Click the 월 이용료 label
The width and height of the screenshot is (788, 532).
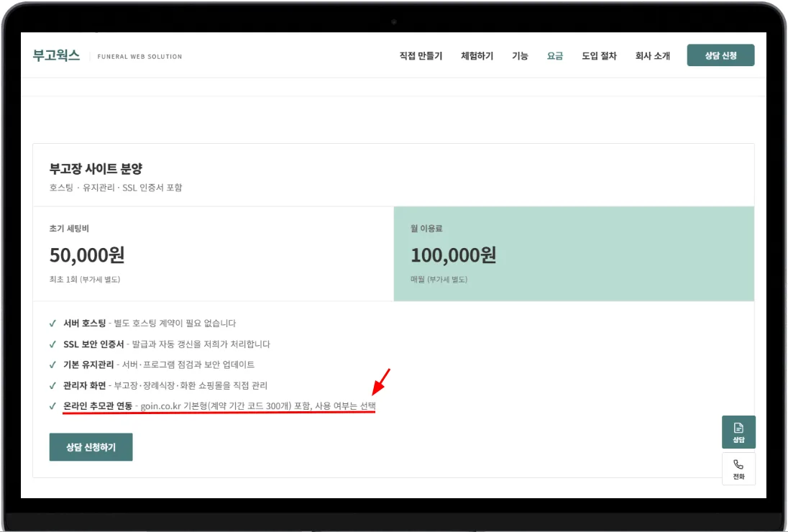[426, 229]
